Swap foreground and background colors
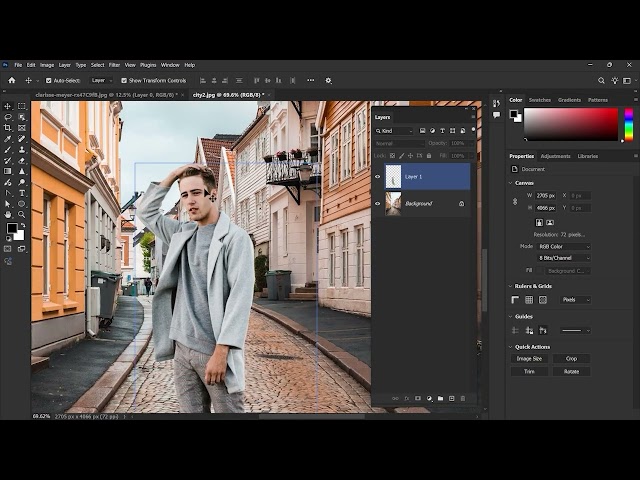 click(23, 225)
